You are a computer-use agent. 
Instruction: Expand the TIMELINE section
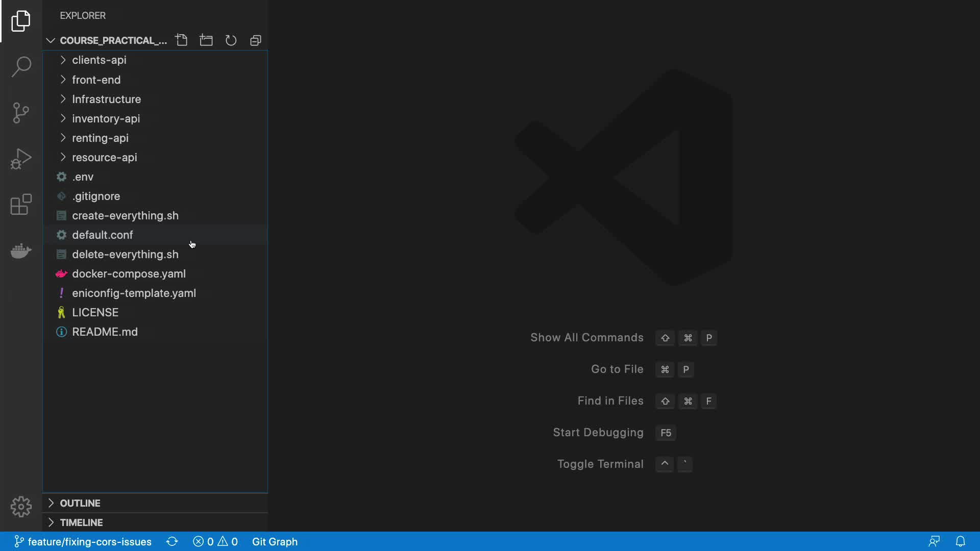(x=81, y=522)
